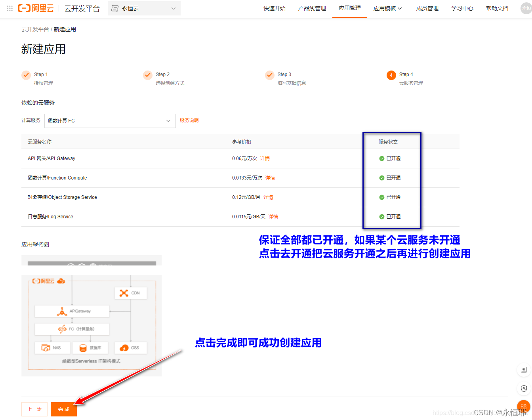Image resolution: width=532 pixels, height=420 pixels.
Task: Click the Step 1 checkmark icon
Action: 26,75
